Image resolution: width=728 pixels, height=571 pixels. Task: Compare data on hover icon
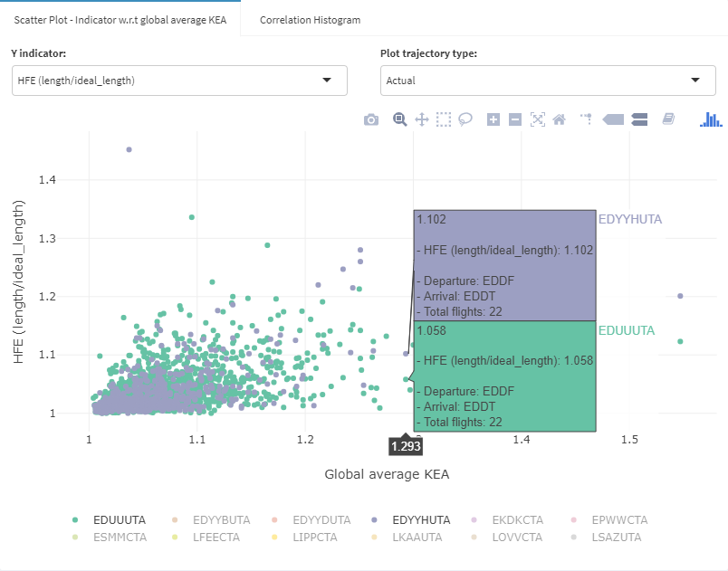(x=639, y=119)
